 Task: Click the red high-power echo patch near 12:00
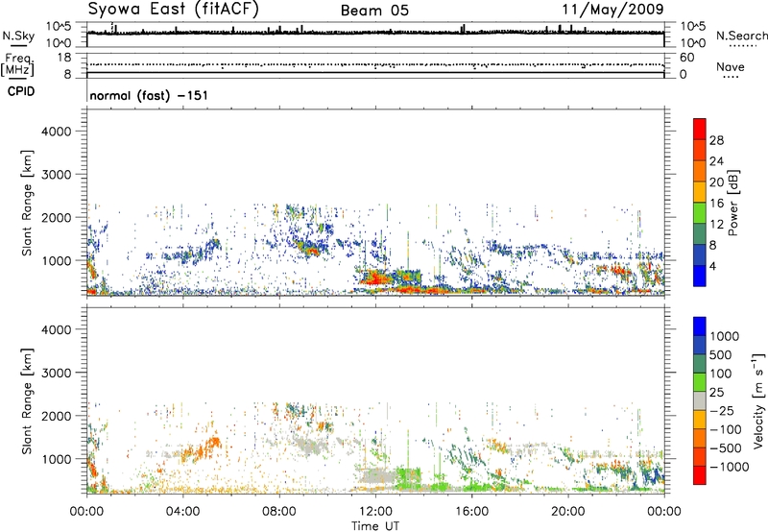coord(374,278)
